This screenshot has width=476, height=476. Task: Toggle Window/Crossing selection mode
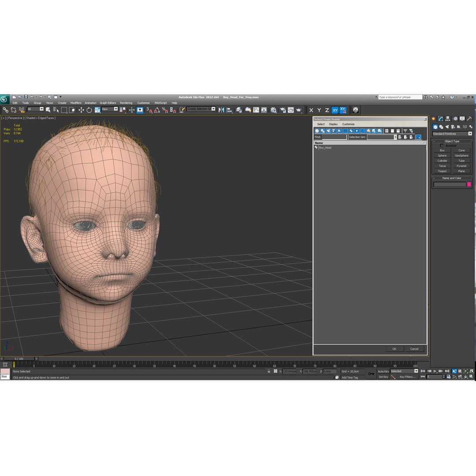coord(72,110)
